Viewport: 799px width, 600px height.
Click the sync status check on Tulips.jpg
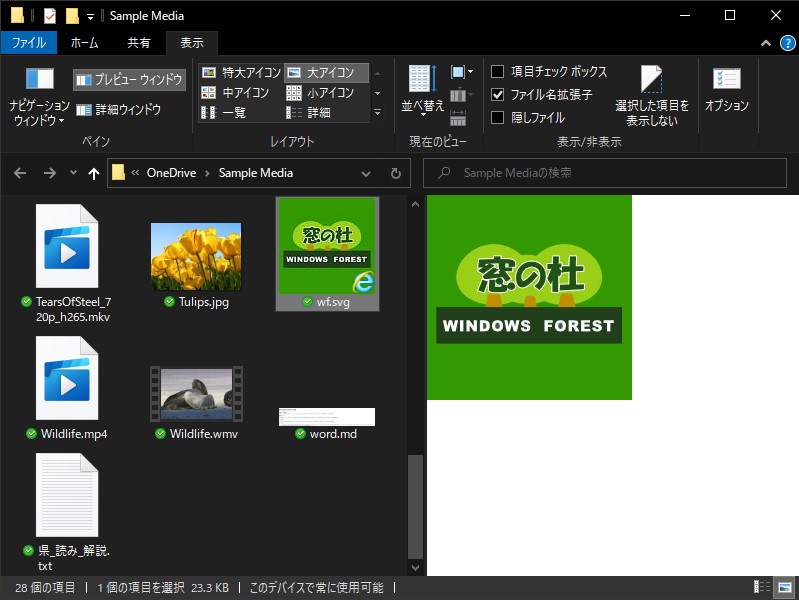coord(169,302)
